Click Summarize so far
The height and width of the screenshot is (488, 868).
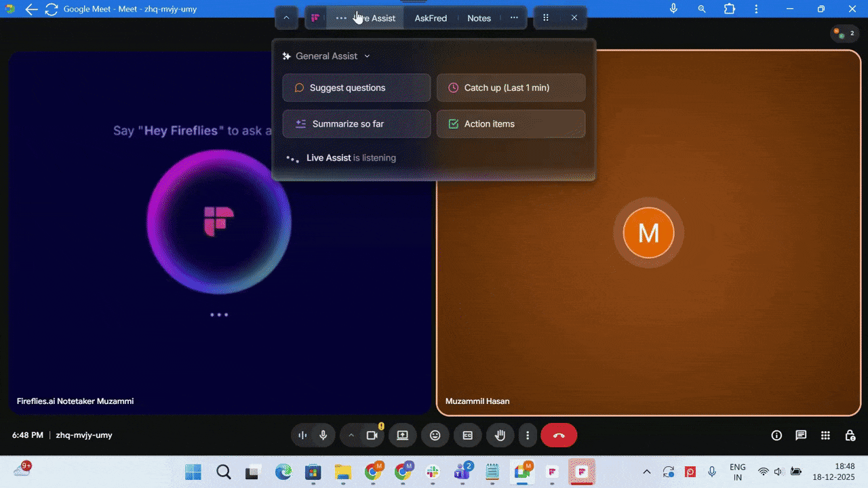356,123
